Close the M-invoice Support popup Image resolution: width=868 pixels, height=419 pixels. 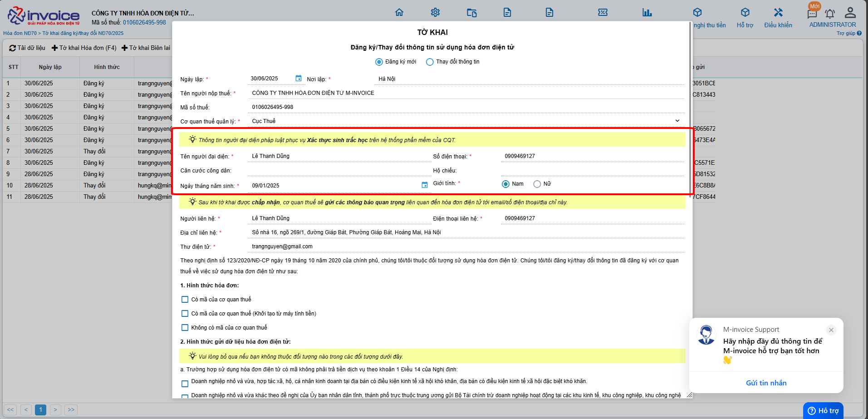pos(831,330)
